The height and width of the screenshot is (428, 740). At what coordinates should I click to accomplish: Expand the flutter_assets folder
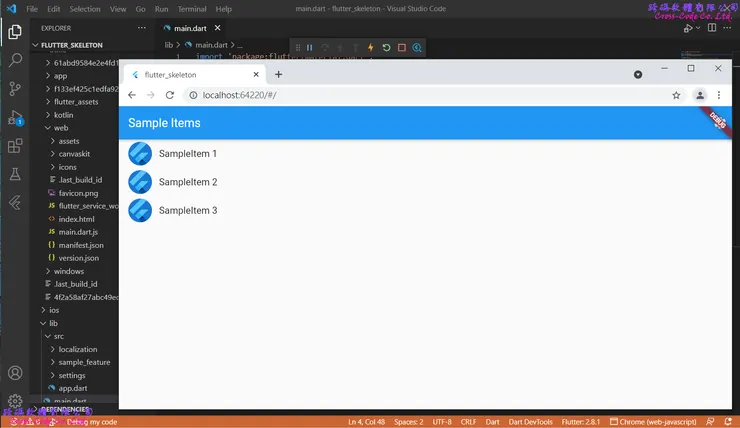click(75, 101)
